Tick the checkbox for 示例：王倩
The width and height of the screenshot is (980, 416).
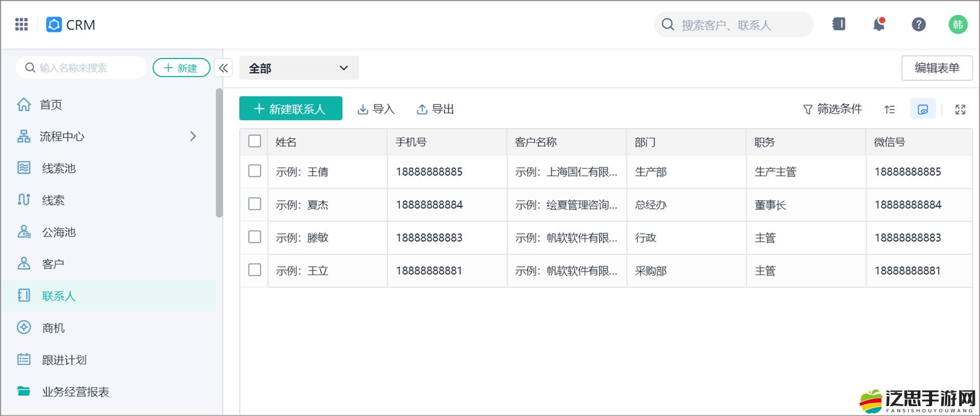pos(255,171)
